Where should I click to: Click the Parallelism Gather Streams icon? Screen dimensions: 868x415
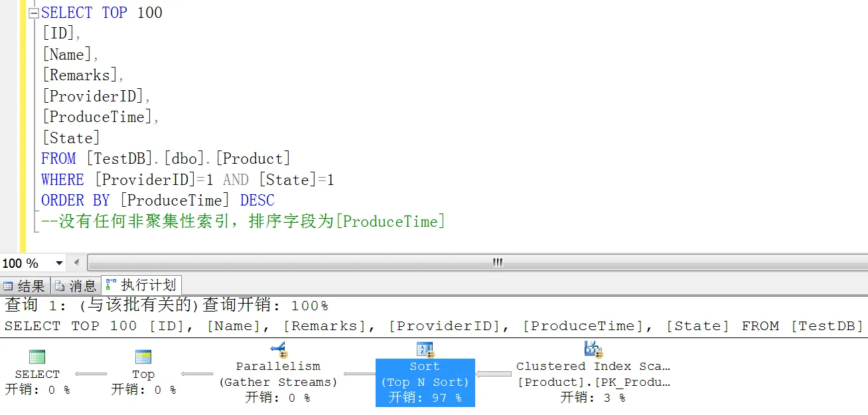pyautogui.click(x=279, y=349)
